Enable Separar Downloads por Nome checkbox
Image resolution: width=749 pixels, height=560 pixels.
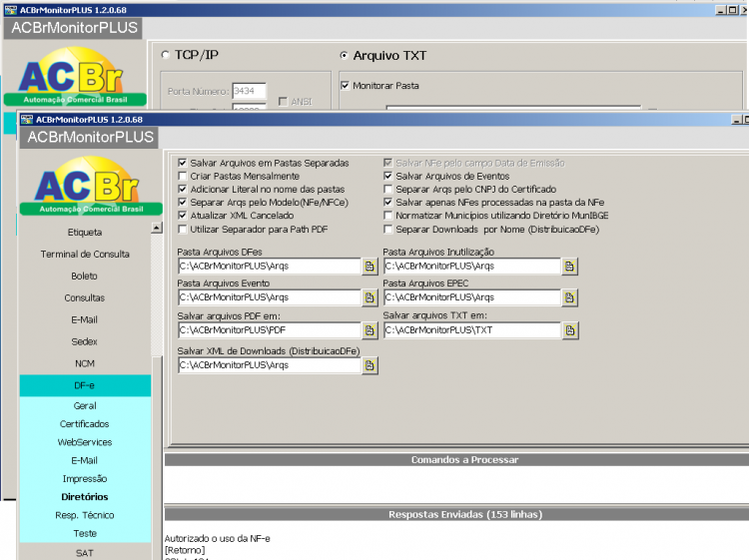[x=387, y=230]
